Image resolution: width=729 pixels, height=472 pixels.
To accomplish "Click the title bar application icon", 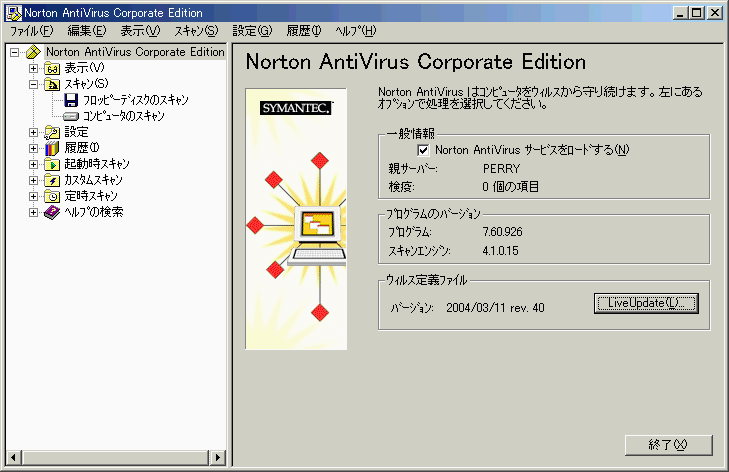I will tap(13, 13).
